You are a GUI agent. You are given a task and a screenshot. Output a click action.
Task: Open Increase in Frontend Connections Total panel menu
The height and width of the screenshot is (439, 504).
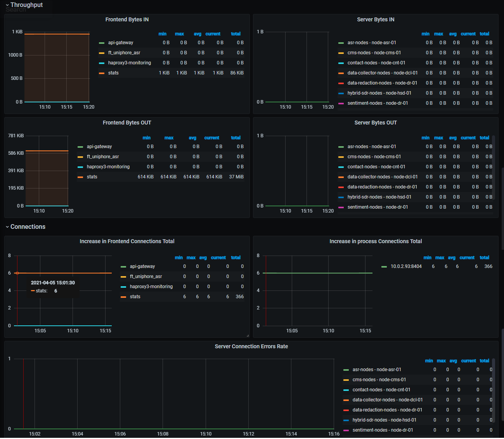point(127,241)
